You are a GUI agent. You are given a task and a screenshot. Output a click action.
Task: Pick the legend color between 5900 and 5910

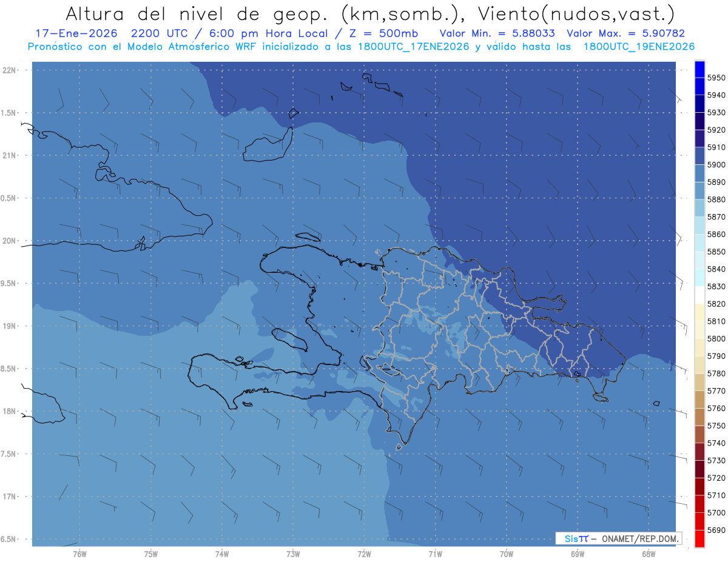click(699, 156)
